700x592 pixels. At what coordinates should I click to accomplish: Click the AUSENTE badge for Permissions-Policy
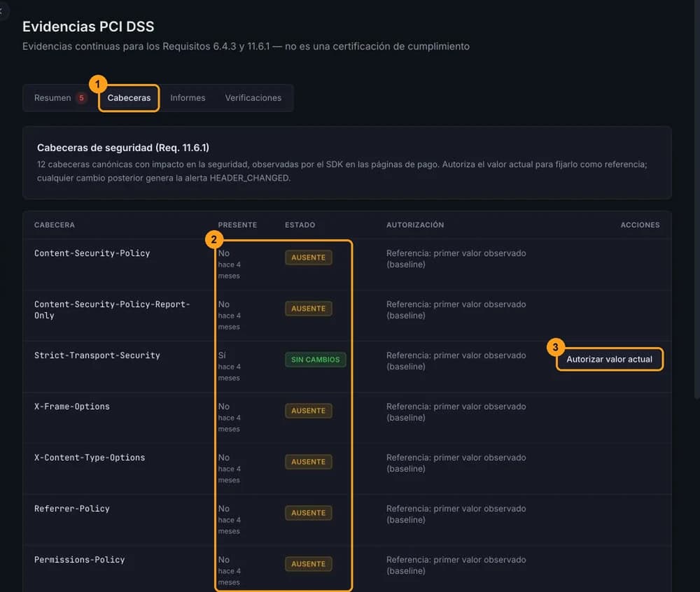[309, 564]
